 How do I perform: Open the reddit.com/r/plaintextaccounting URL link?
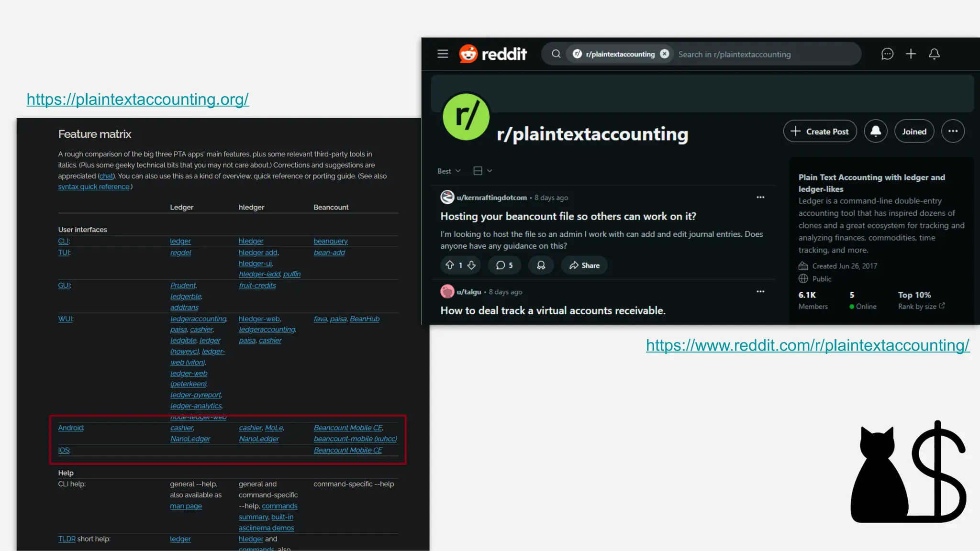(808, 345)
